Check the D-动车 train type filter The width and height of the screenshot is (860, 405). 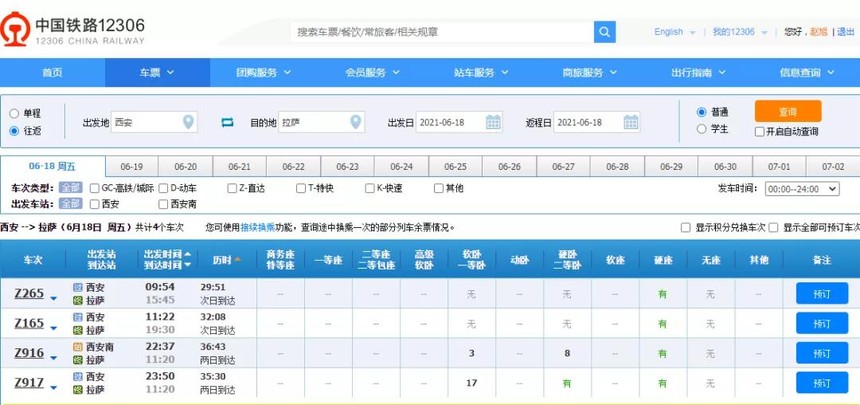[163, 188]
